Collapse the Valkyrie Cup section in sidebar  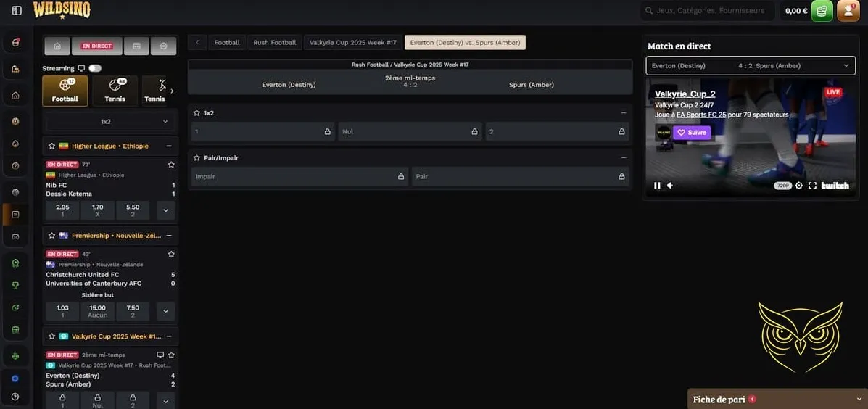[x=169, y=336]
